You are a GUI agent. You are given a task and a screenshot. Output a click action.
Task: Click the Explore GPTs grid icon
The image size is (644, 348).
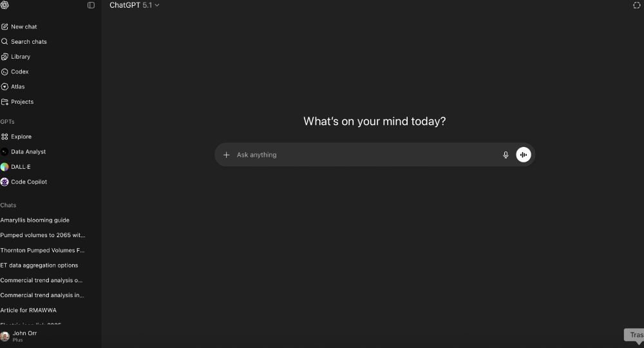(5, 137)
